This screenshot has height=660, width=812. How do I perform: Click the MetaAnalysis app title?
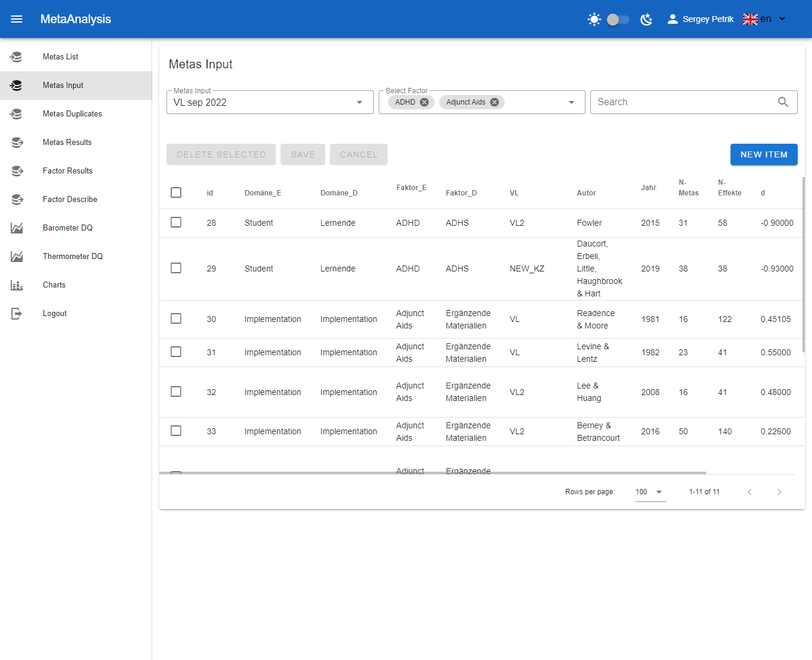pyautogui.click(x=75, y=19)
